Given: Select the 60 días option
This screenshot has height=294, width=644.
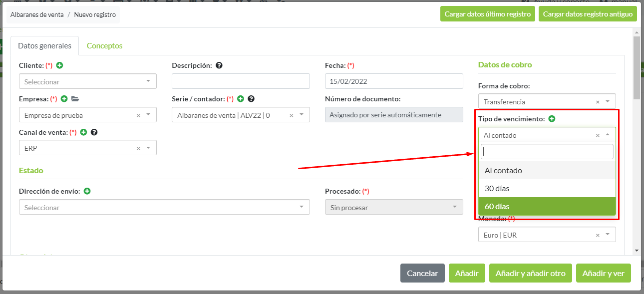Looking at the screenshot, I should pos(547,206).
